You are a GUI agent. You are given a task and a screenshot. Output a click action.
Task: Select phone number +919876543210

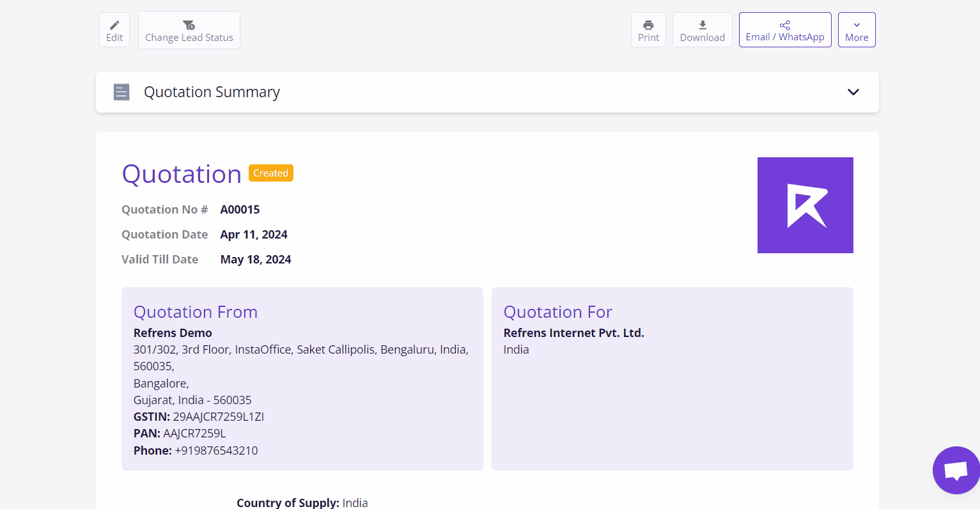[x=216, y=451]
